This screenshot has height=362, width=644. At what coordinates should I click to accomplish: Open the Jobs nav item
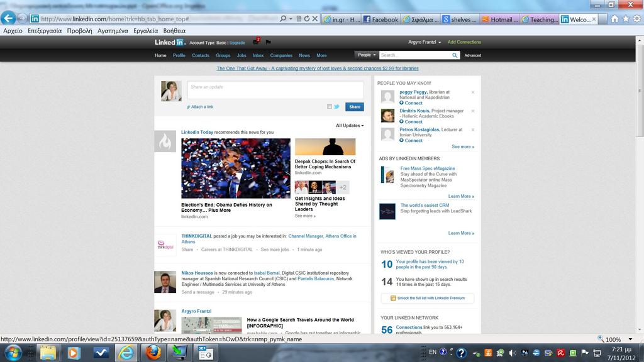pos(241,55)
